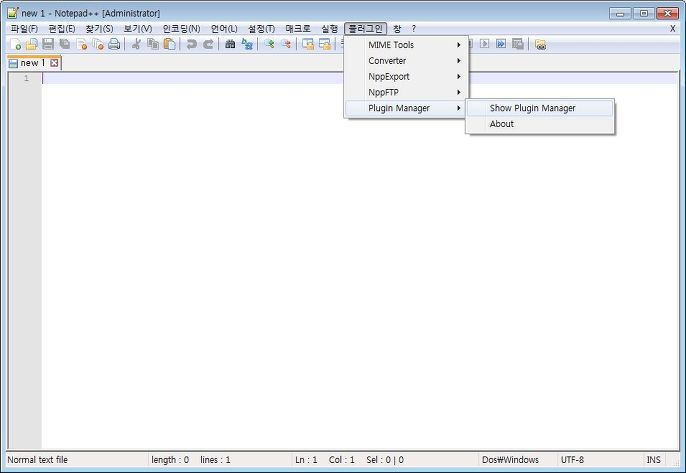The image size is (686, 473).
Task: Click the Run macro multiple times icon
Action: pos(501,44)
